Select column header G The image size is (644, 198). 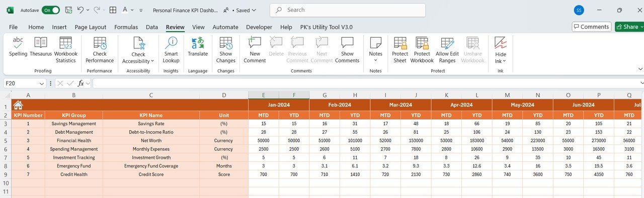(x=325, y=95)
